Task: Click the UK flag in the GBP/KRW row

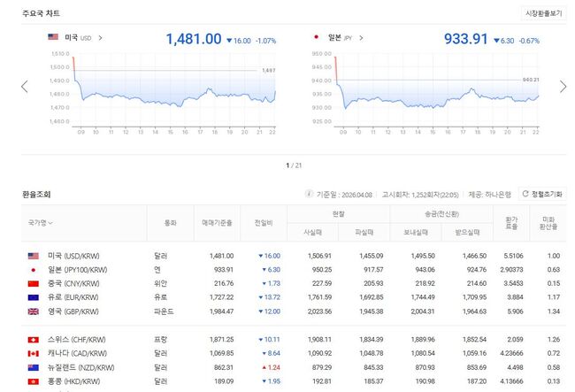Action: pos(34,311)
